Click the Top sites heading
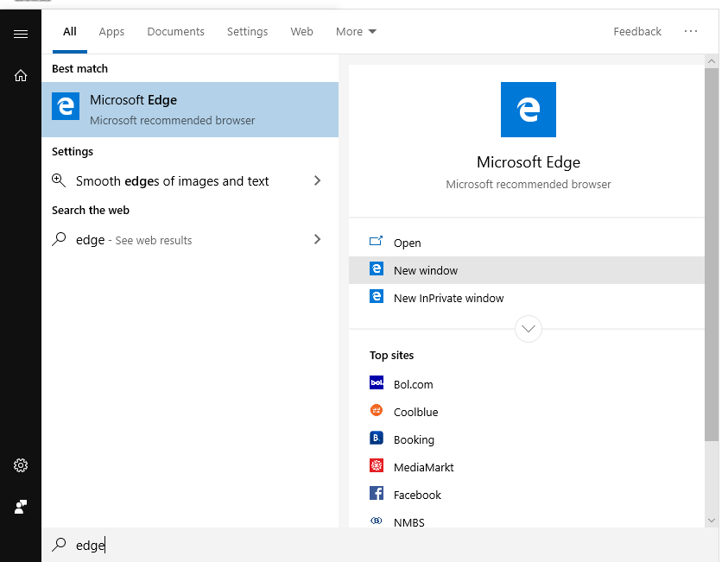 391,355
